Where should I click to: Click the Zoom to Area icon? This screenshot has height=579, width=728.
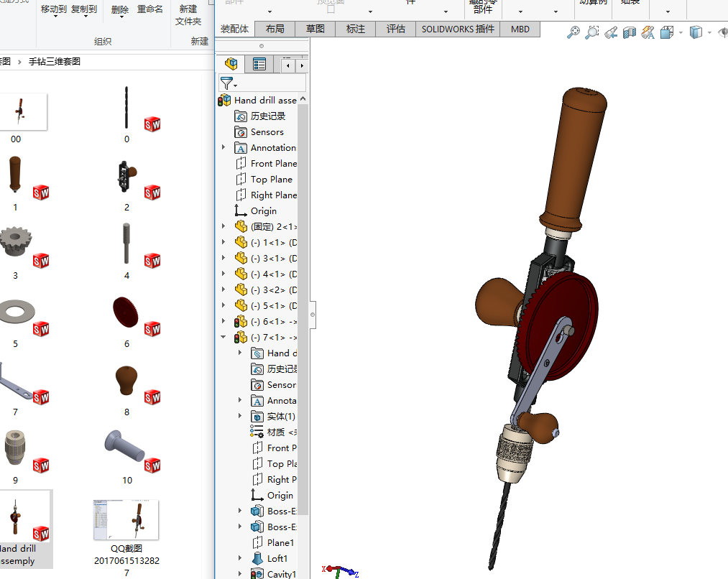(x=591, y=32)
